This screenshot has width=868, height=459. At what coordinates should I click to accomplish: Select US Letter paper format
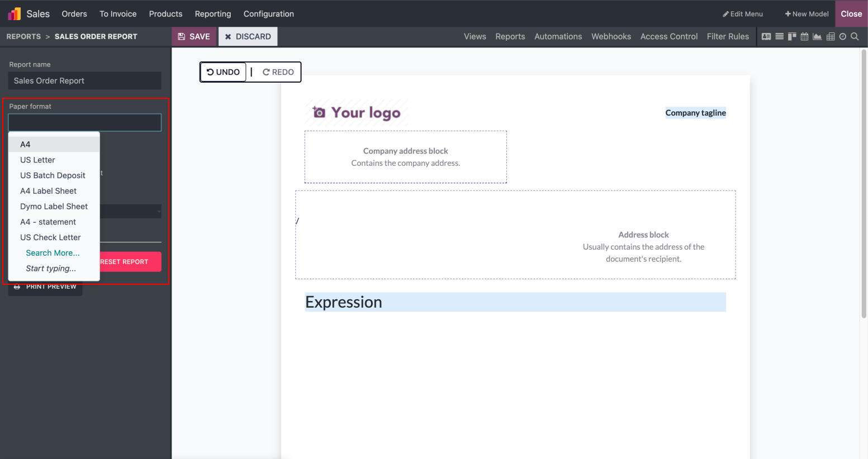(54, 160)
